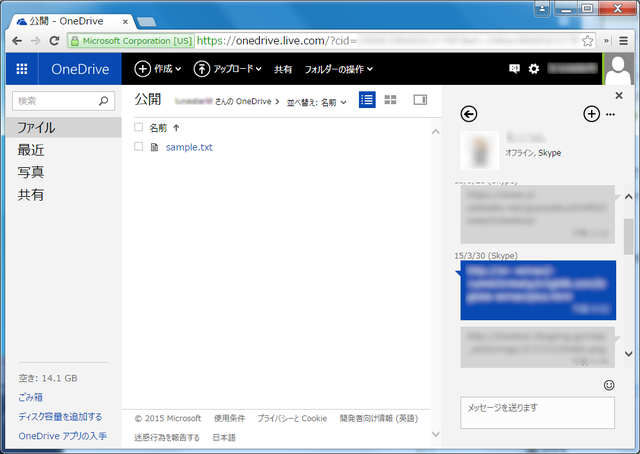Click the Chrome user profile button
The height and width of the screenshot is (454, 640).
(x=542, y=8)
